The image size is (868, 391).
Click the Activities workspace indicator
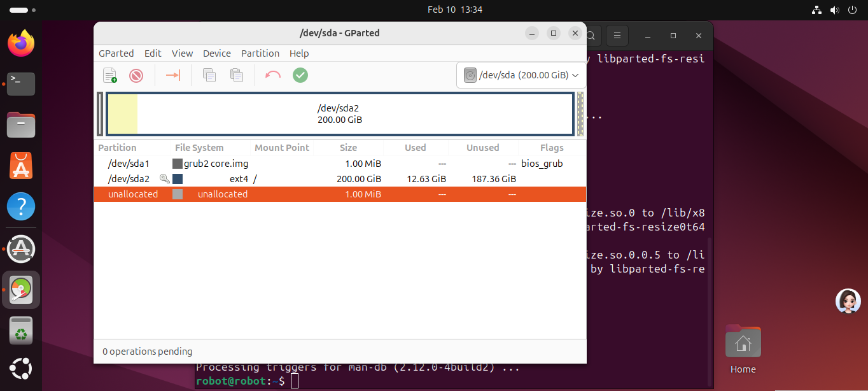point(23,10)
